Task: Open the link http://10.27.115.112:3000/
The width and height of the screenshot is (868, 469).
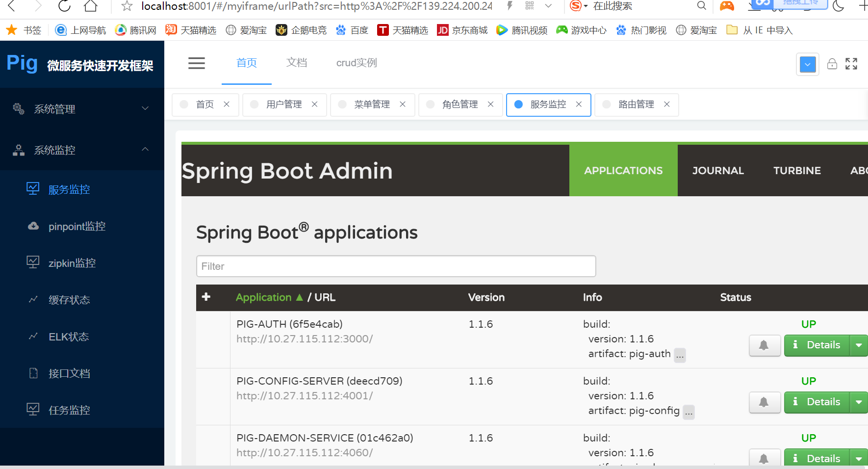Action: click(x=304, y=339)
